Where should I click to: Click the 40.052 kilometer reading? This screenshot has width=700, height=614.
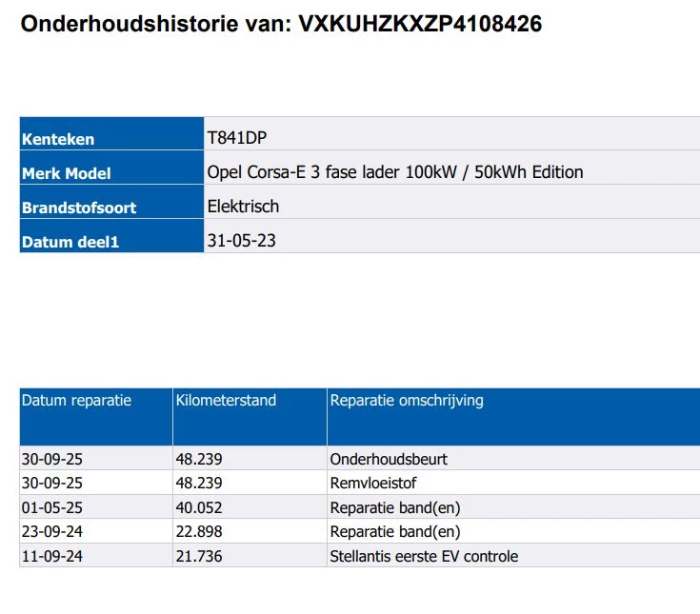[199, 507]
